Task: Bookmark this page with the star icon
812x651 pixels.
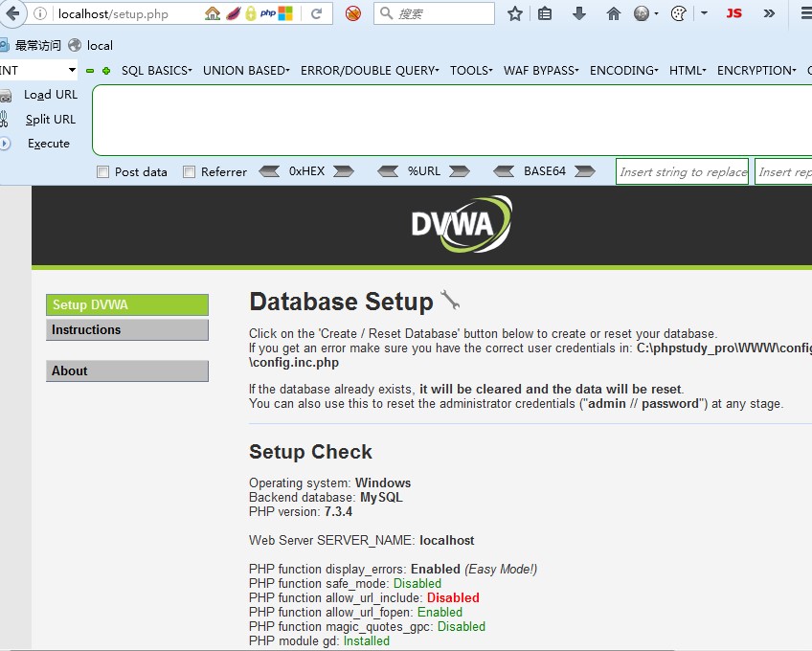Action: [515, 13]
